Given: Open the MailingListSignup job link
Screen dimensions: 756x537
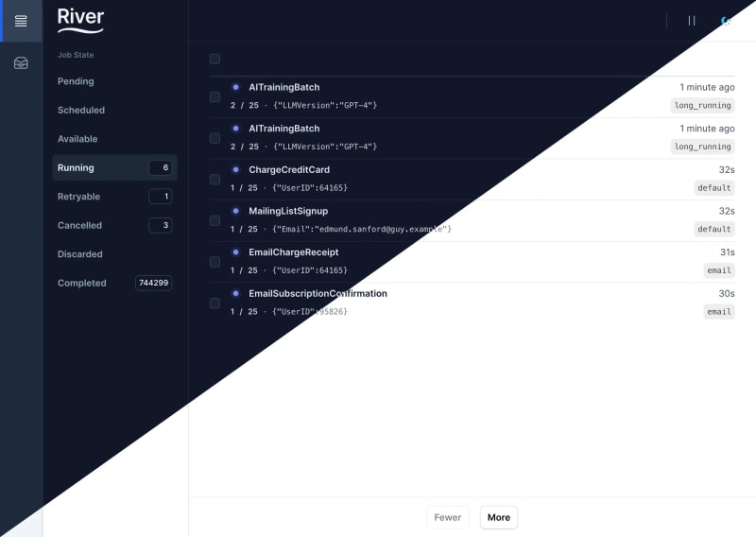Looking at the screenshot, I should [288, 211].
